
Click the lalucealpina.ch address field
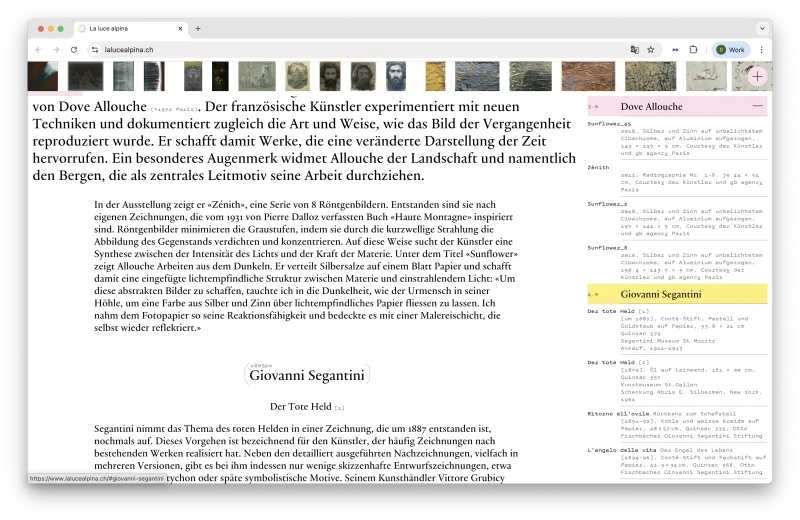[x=357, y=50]
